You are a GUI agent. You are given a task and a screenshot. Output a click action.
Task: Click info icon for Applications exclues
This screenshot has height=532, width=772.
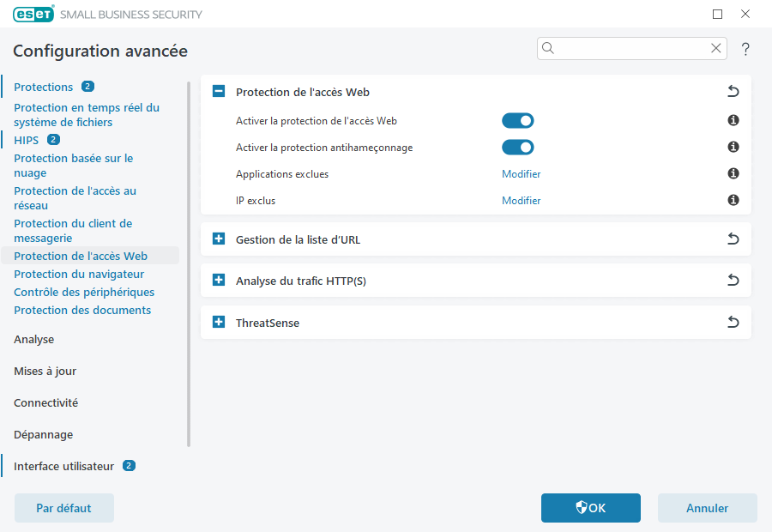click(733, 174)
